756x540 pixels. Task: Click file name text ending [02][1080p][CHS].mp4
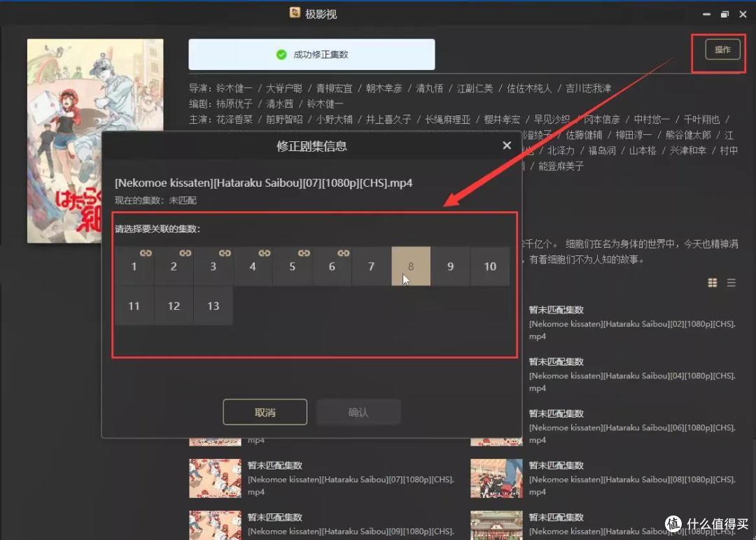click(633, 330)
